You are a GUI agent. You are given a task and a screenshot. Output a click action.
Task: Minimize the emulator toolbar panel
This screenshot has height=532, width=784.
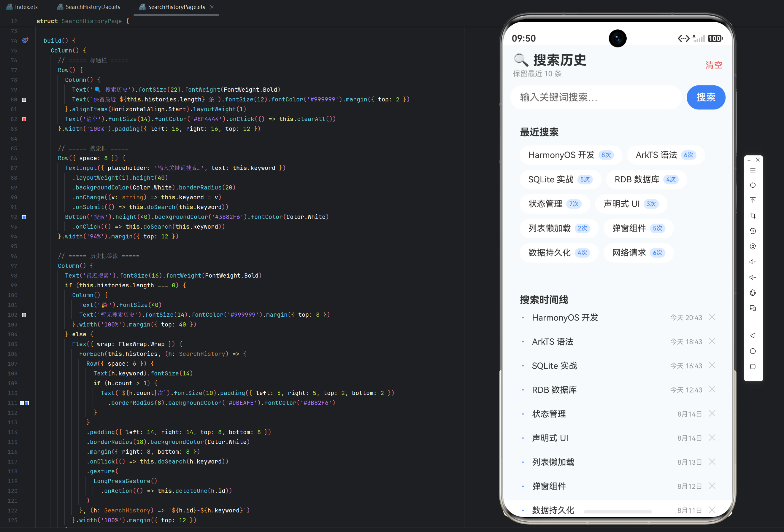pos(749,160)
